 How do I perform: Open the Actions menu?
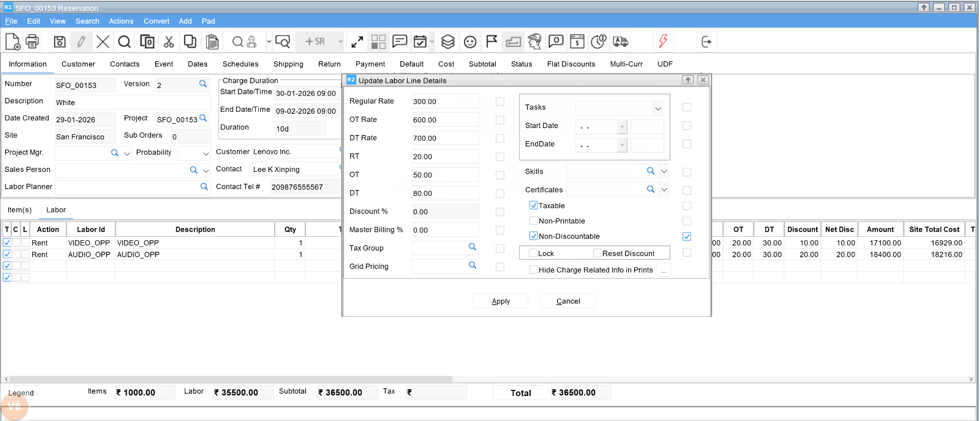point(121,21)
